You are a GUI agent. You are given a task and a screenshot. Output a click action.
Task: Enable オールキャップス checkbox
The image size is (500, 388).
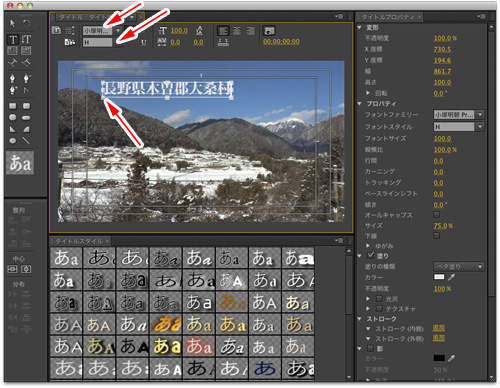pos(436,214)
